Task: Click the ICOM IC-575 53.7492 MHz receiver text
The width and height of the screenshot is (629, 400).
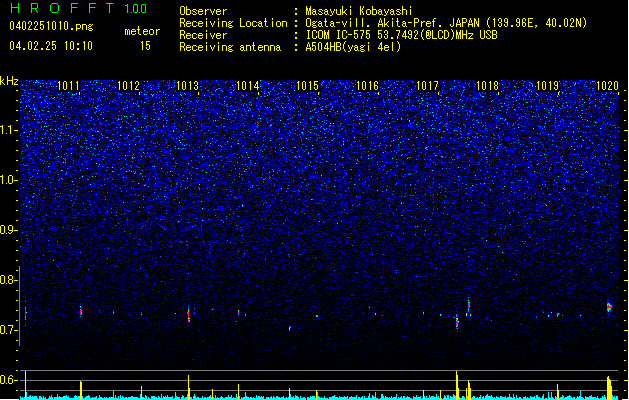Action: (401, 35)
